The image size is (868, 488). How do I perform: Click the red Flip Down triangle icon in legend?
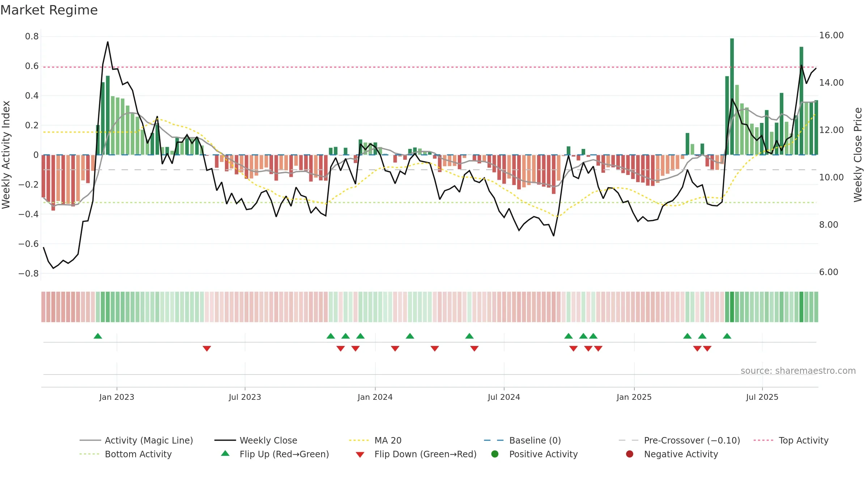360,455
